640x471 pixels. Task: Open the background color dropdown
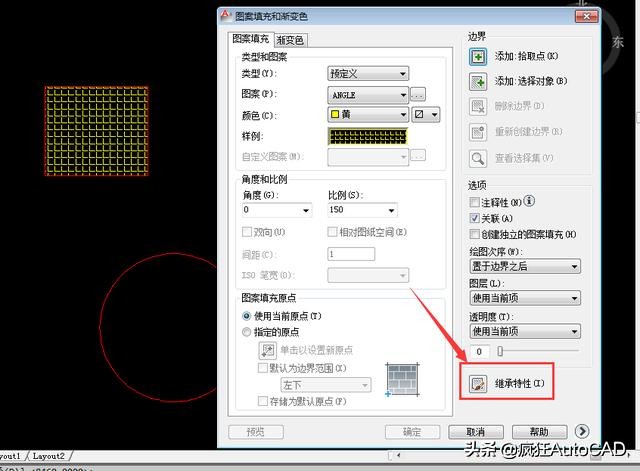[425, 115]
